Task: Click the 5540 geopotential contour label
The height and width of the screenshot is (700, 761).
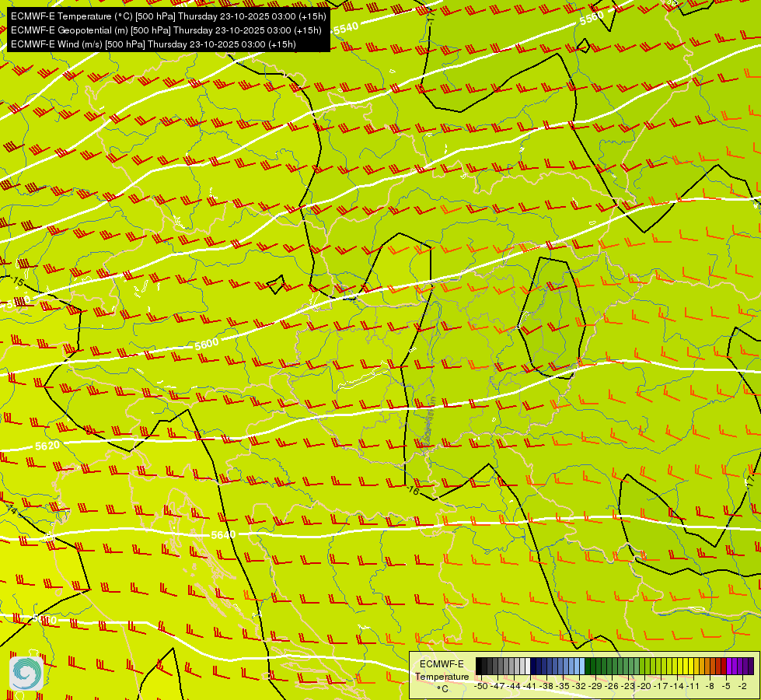Action: (346, 28)
